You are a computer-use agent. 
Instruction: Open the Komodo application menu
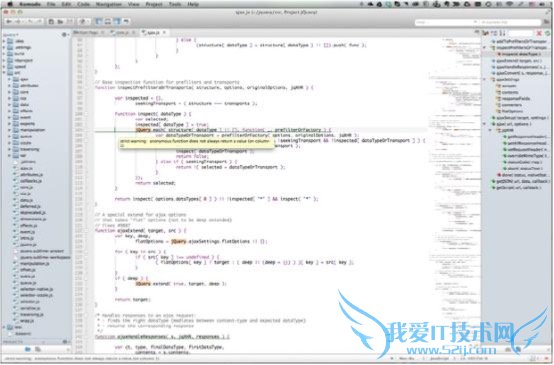[30, 4]
